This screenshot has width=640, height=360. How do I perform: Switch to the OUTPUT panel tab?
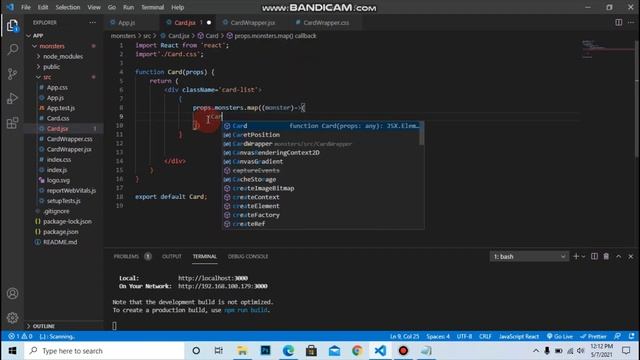click(x=171, y=256)
